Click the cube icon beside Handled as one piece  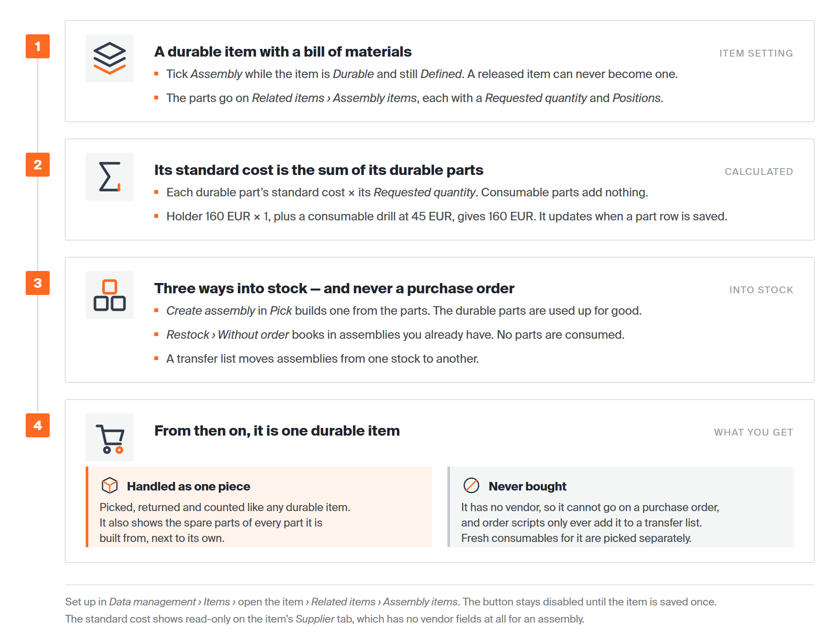coord(110,485)
